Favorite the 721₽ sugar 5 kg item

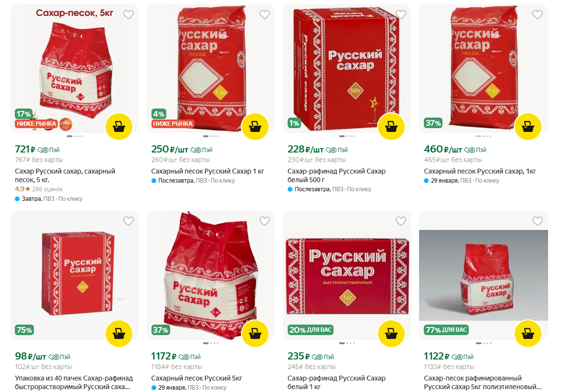coord(129,15)
